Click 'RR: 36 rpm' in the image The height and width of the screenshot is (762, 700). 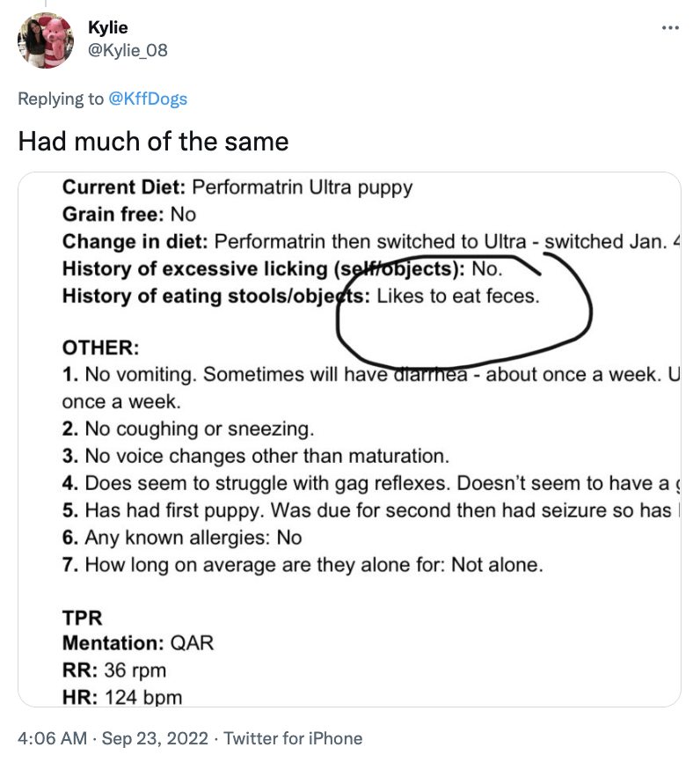tap(114, 670)
